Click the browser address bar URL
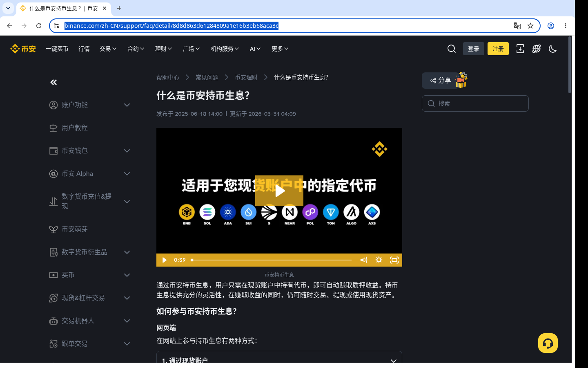 coord(171,26)
